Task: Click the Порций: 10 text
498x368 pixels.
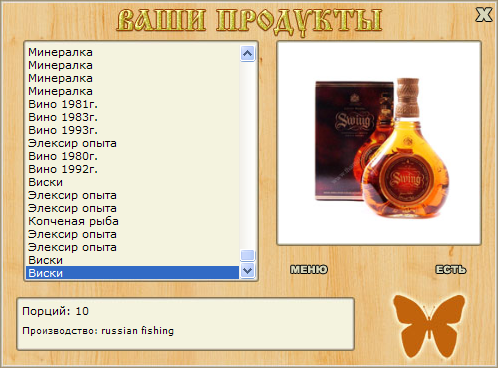Action: (55, 311)
